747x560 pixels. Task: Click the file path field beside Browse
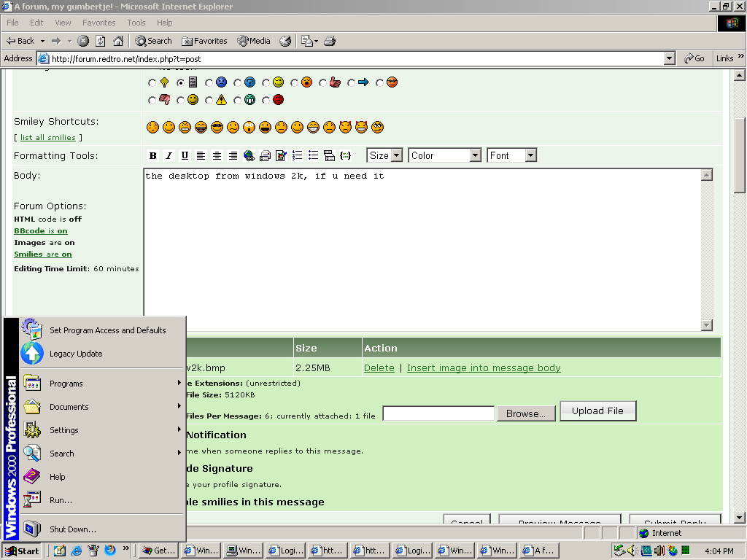coord(438,413)
